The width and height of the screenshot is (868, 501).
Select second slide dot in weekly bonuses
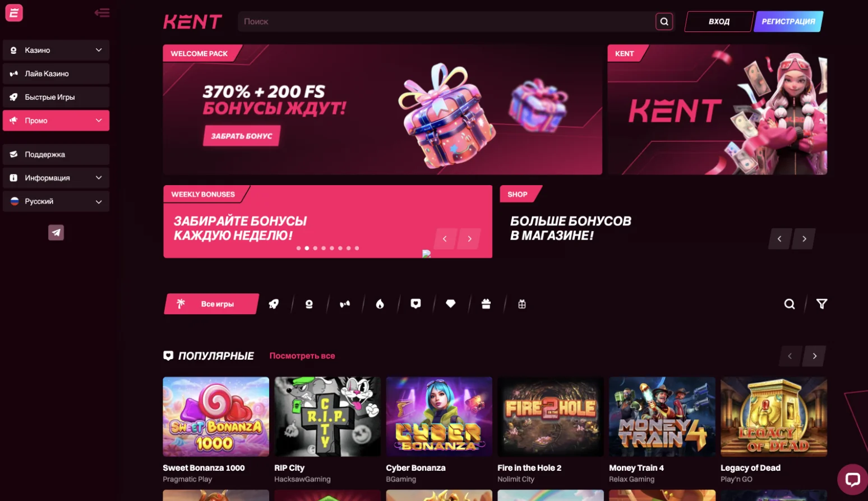pos(307,248)
